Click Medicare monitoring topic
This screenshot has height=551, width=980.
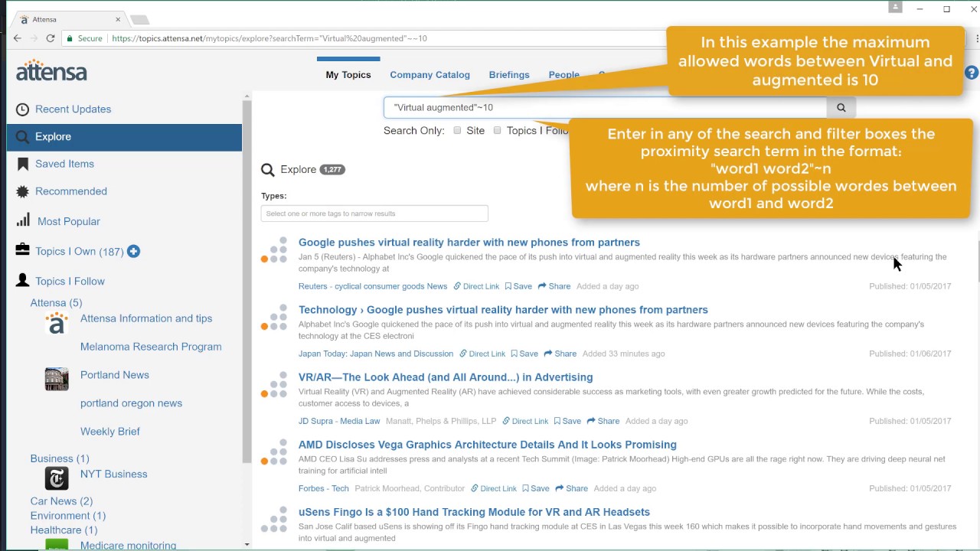tap(128, 546)
